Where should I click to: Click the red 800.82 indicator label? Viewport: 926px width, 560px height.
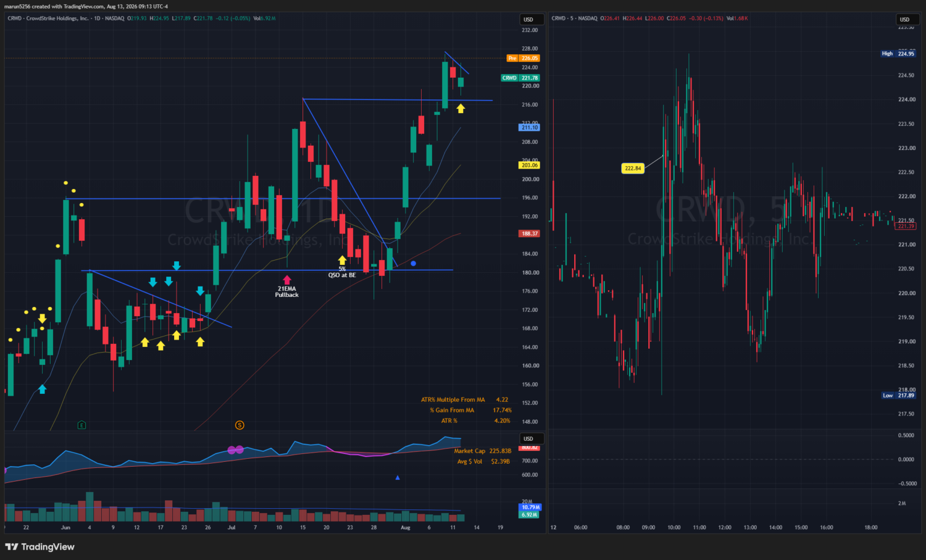[x=530, y=447]
